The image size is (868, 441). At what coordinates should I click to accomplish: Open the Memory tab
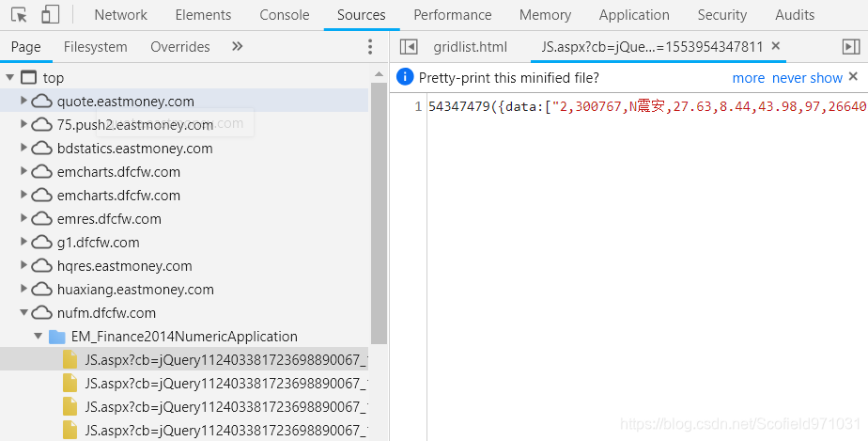[545, 15]
